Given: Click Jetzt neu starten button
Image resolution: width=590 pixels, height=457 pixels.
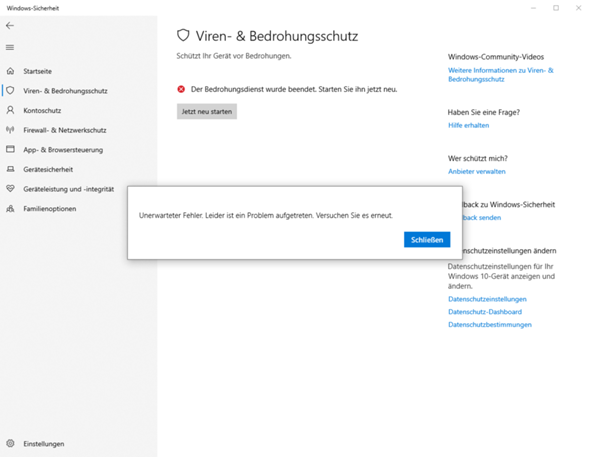Looking at the screenshot, I should 207,112.
